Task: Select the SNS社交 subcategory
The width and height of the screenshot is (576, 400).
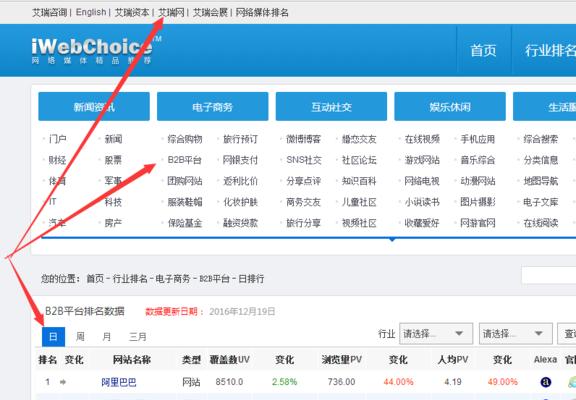Action: [304, 160]
